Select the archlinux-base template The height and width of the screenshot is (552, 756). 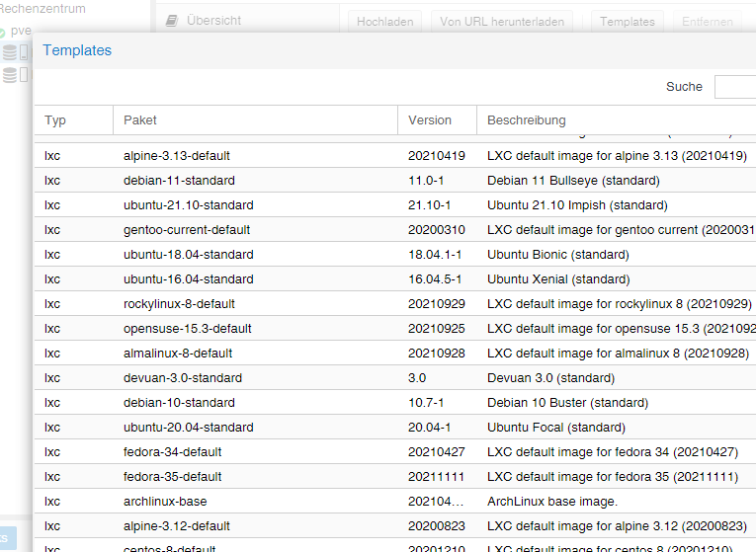[x=395, y=502]
